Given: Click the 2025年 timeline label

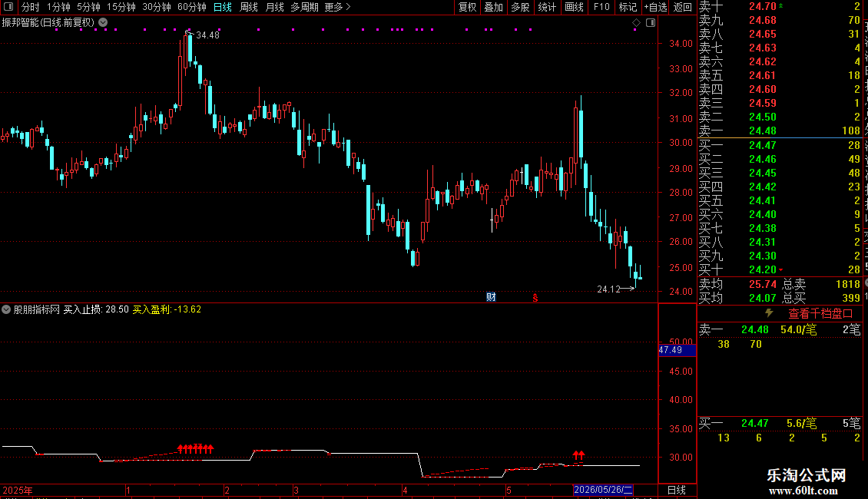Looking at the screenshot, I should [18, 490].
